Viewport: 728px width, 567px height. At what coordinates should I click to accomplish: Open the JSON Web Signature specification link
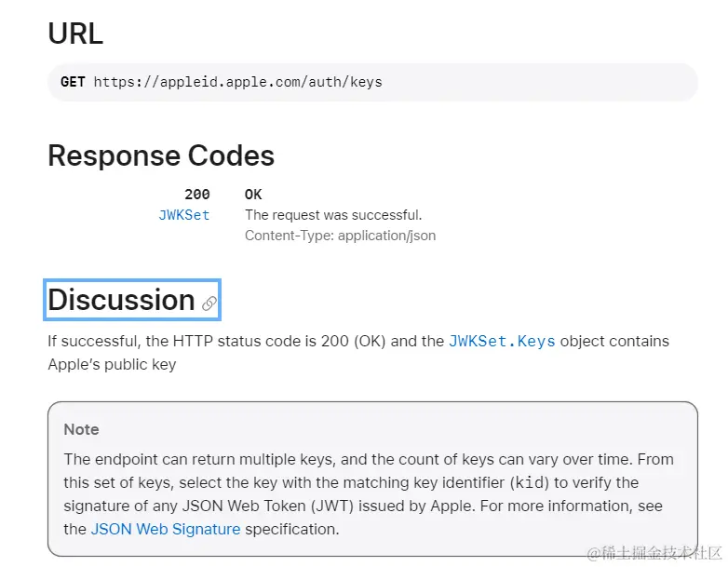click(166, 529)
